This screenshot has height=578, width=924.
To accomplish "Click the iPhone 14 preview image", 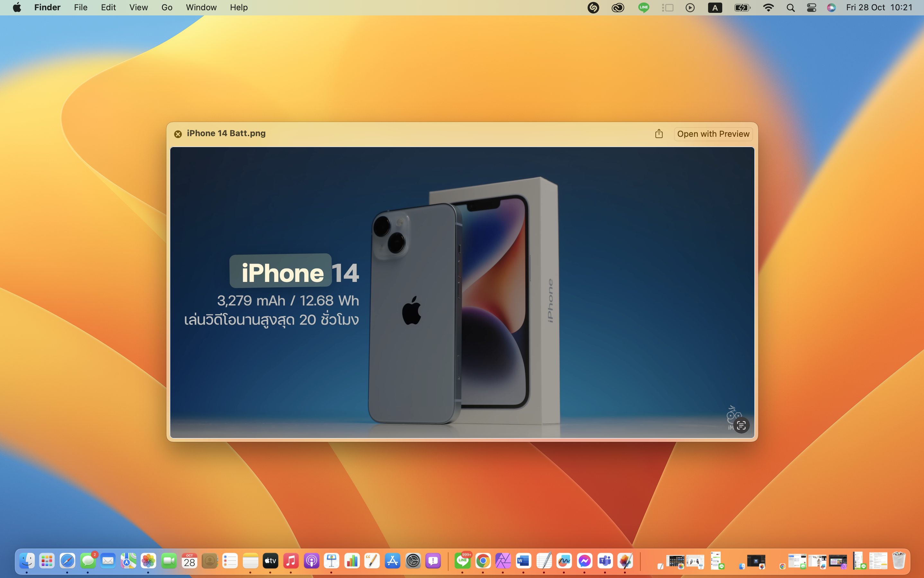I will tap(462, 292).
